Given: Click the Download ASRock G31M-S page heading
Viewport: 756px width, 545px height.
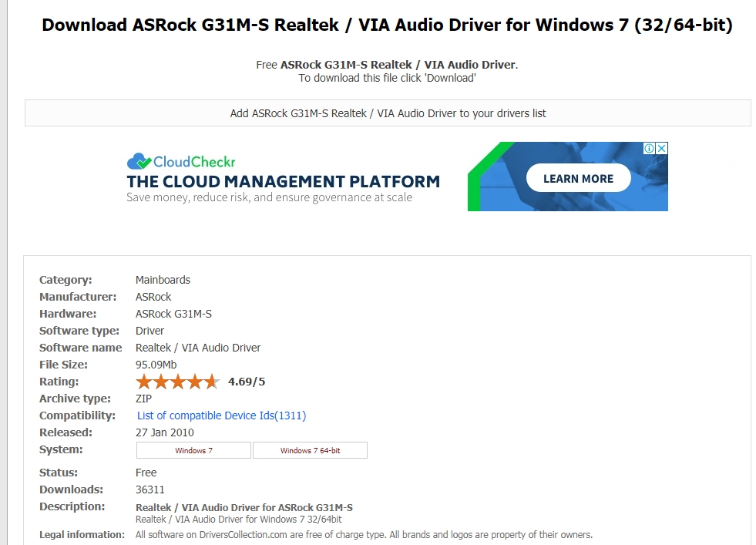Looking at the screenshot, I should 387,25.
